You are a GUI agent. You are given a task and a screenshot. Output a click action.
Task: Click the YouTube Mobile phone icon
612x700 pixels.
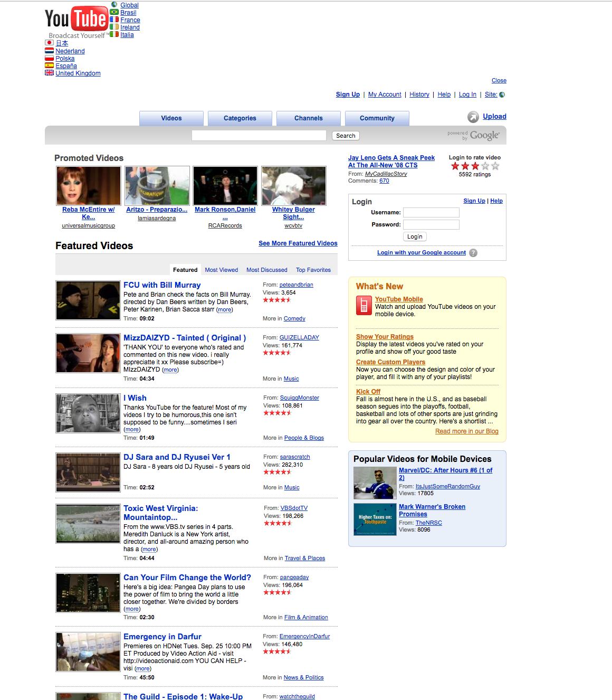click(x=364, y=305)
